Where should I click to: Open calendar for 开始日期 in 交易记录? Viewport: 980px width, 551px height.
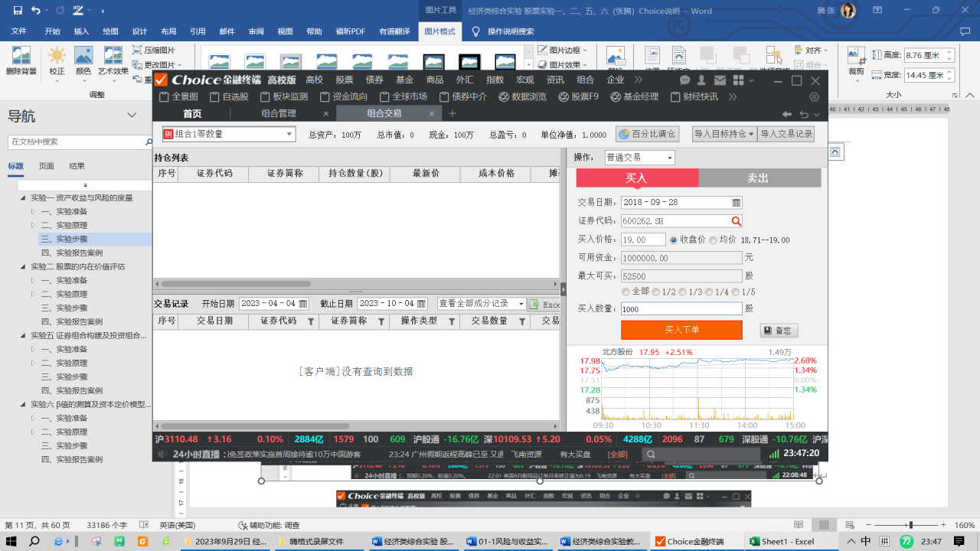tap(302, 304)
